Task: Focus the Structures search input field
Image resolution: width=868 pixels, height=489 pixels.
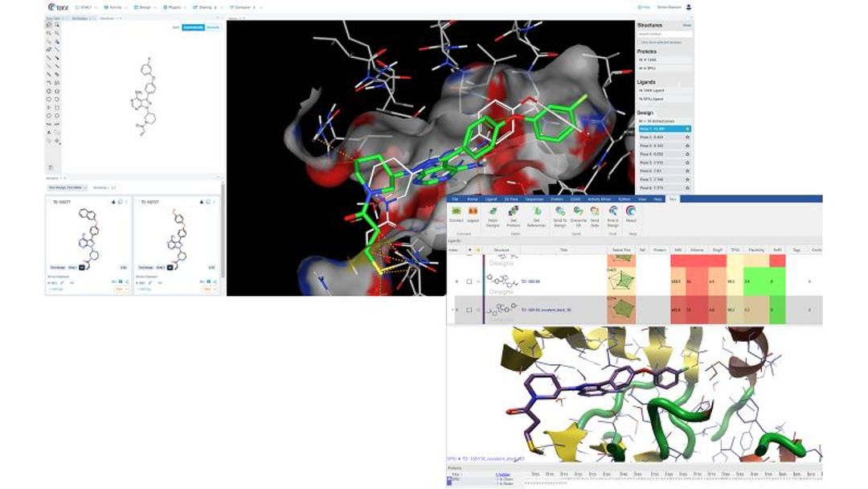Action: point(665,34)
